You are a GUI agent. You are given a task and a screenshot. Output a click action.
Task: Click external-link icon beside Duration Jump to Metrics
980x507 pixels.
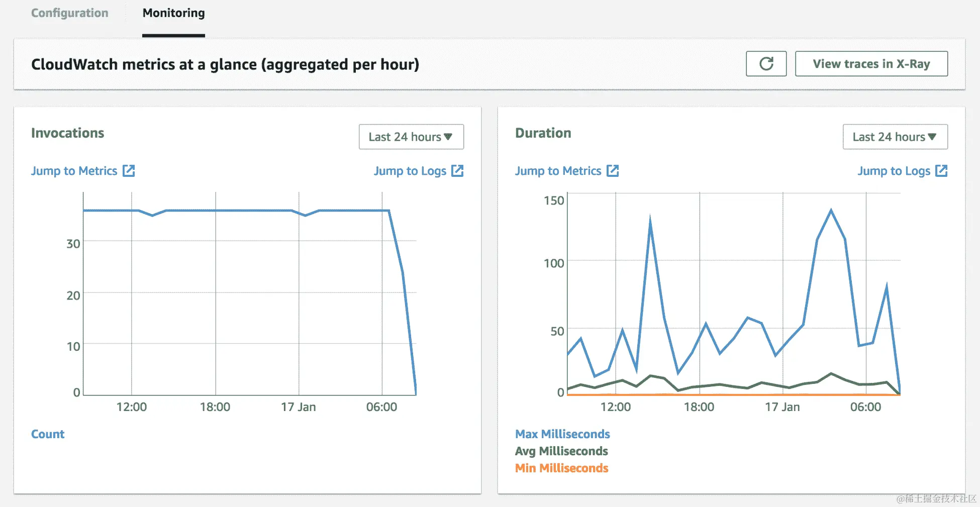pyautogui.click(x=613, y=171)
